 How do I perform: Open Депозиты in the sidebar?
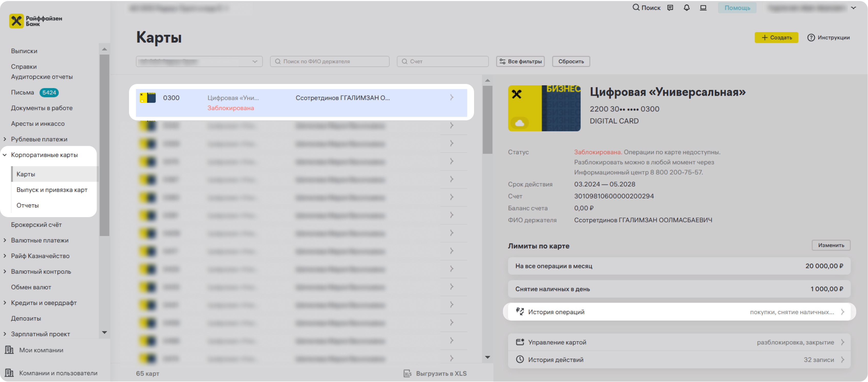pyautogui.click(x=26, y=318)
